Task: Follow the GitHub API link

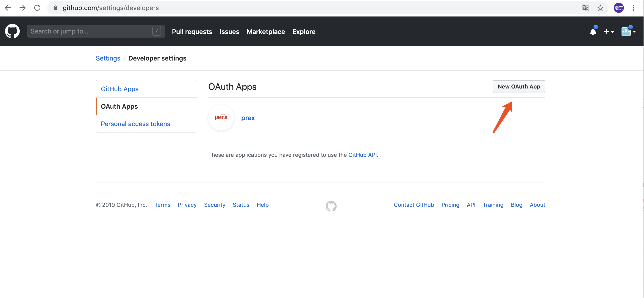Action: click(x=363, y=155)
